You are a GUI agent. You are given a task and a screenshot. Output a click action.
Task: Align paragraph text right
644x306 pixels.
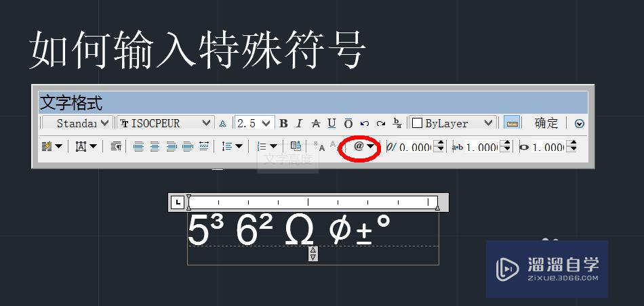172,146
